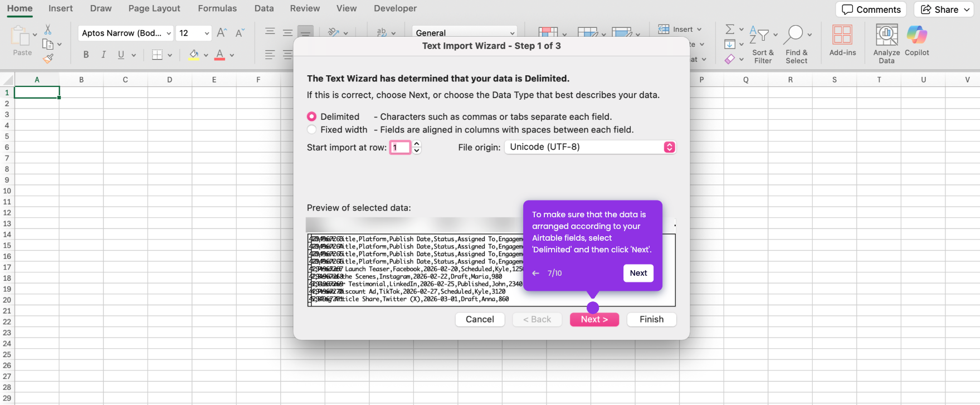The width and height of the screenshot is (980, 405).
Task: Toggle italic formatting
Action: coord(103,55)
